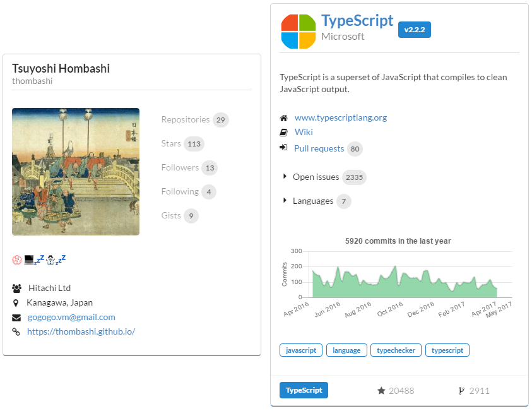Click the 2911 forks count

[x=479, y=391]
